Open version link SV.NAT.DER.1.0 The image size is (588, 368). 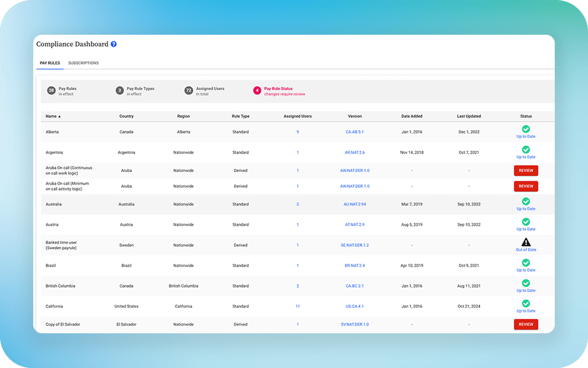click(x=355, y=324)
